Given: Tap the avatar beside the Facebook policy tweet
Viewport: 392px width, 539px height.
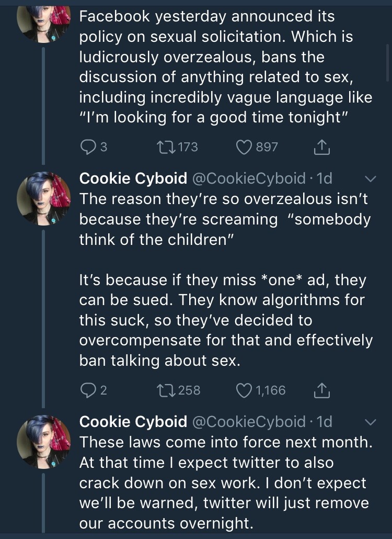Looking at the screenshot, I should coord(44,21).
